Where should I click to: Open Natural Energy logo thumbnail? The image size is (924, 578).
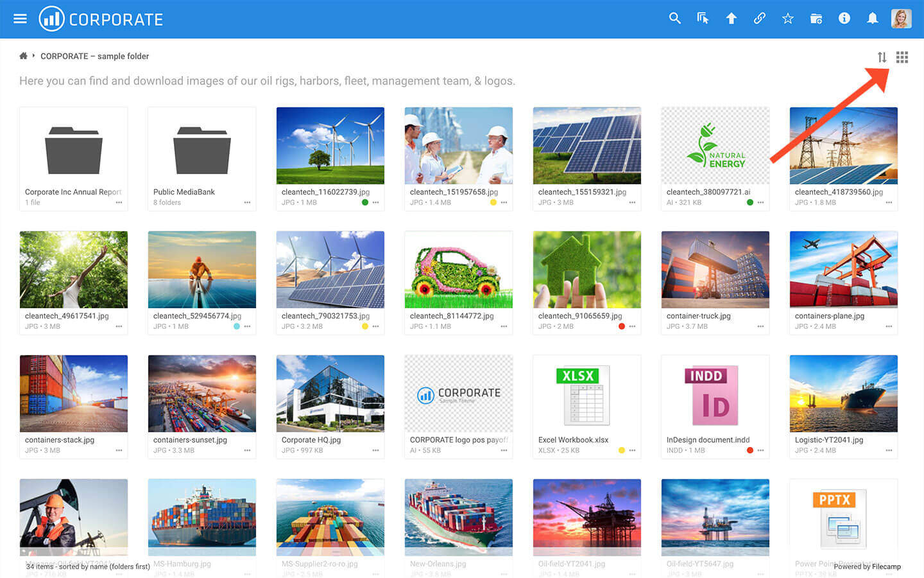[715, 146]
